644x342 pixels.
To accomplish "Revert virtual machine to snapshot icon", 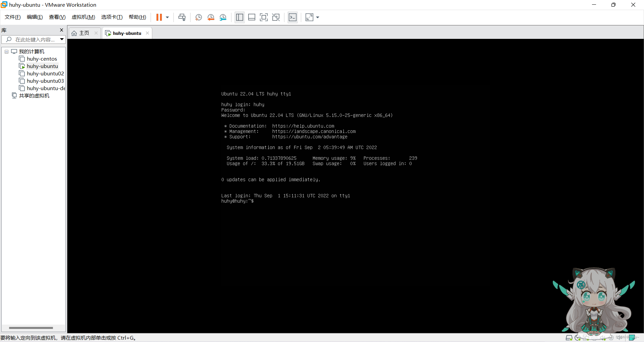I will (211, 17).
